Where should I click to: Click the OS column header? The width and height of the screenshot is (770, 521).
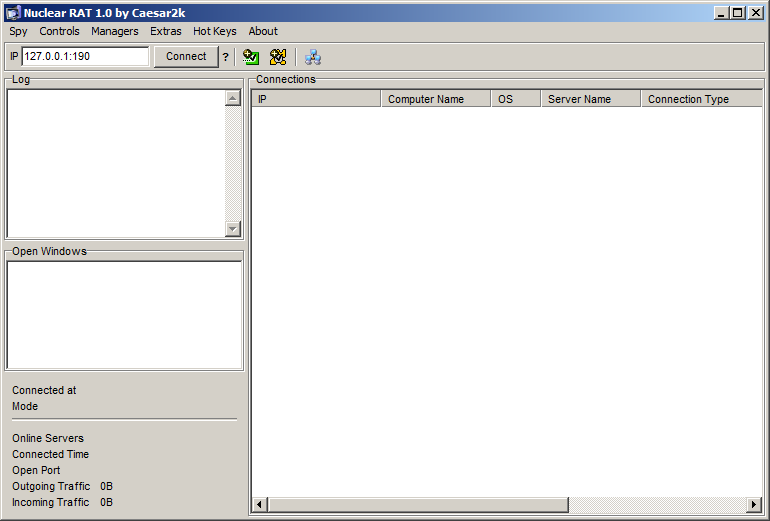[515, 99]
